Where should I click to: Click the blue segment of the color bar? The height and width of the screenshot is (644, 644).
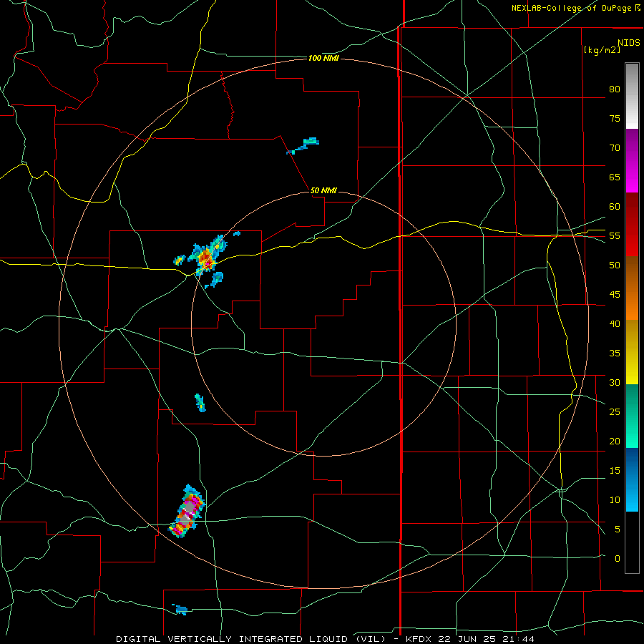[x=632, y=479]
